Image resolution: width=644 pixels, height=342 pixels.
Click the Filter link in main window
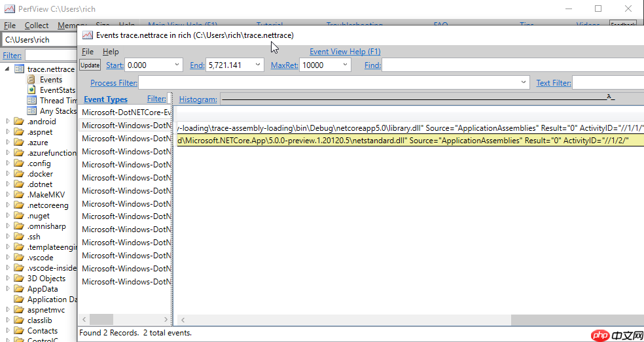click(x=12, y=56)
